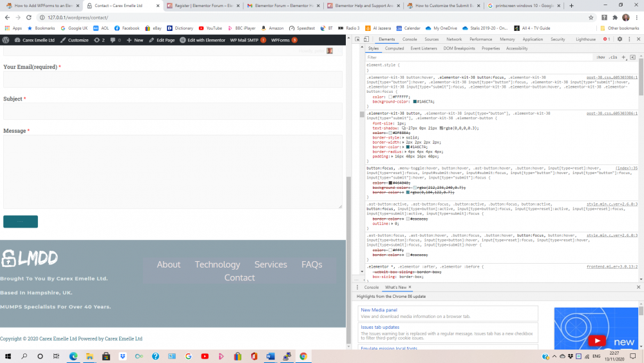Expand border-width shorthand property
The image size is (644, 363).
point(404,142)
